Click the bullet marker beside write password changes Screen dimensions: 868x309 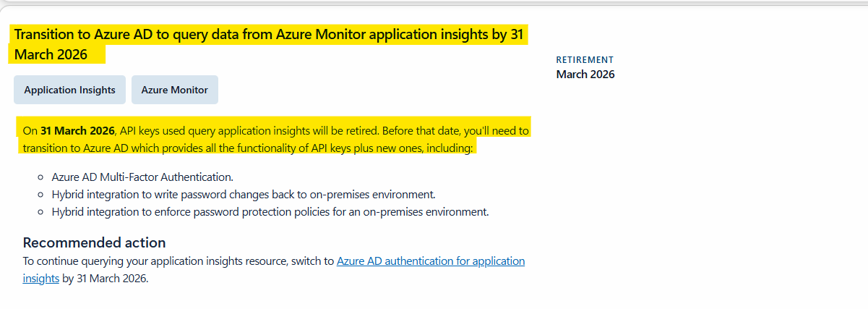(x=40, y=195)
